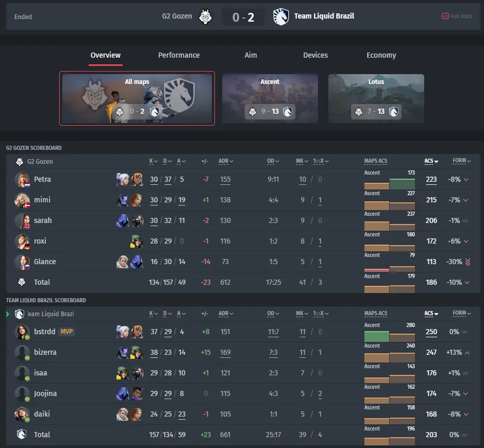Click roxi's avatar picture
The height and width of the screenshot is (448, 484).
point(22,241)
